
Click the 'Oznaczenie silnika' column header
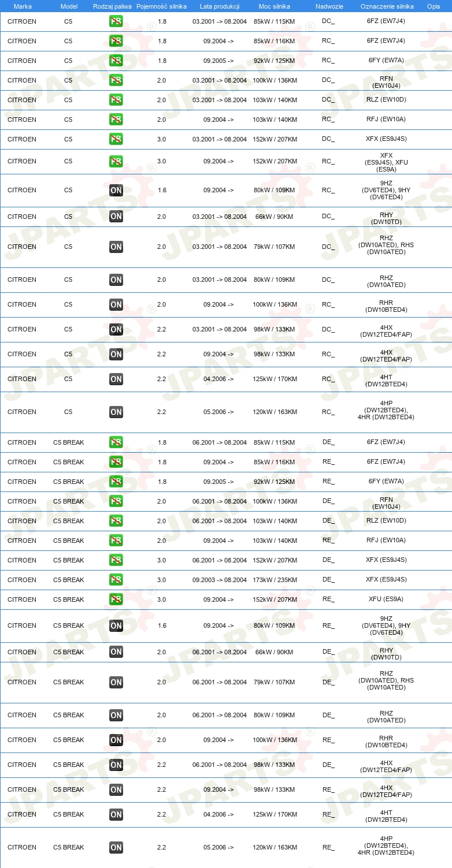(x=387, y=6)
